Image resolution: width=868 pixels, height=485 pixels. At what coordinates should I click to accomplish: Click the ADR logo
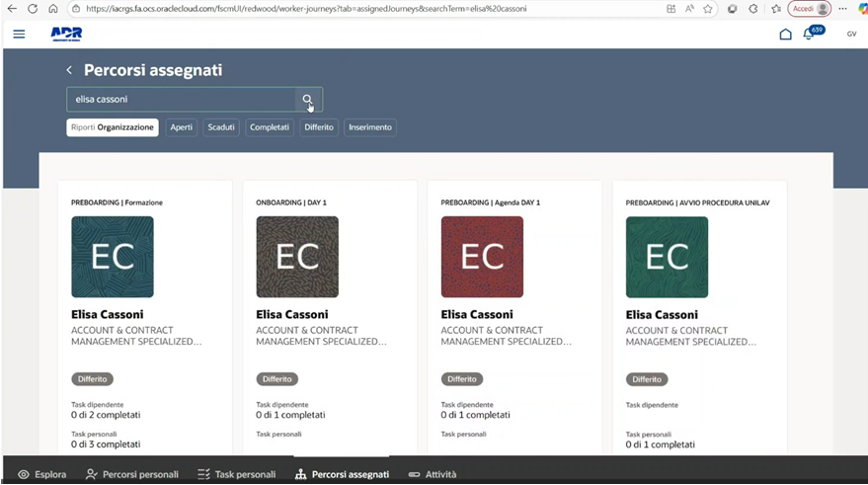(x=66, y=35)
